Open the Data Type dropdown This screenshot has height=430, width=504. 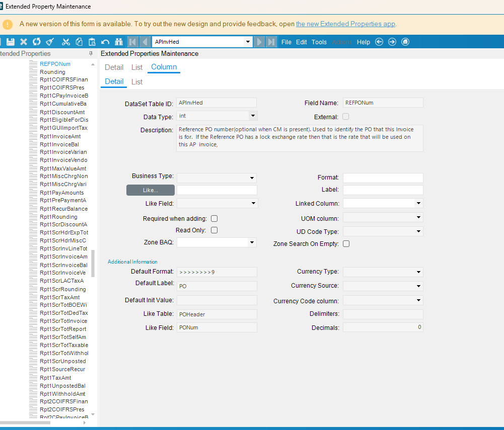tap(252, 116)
